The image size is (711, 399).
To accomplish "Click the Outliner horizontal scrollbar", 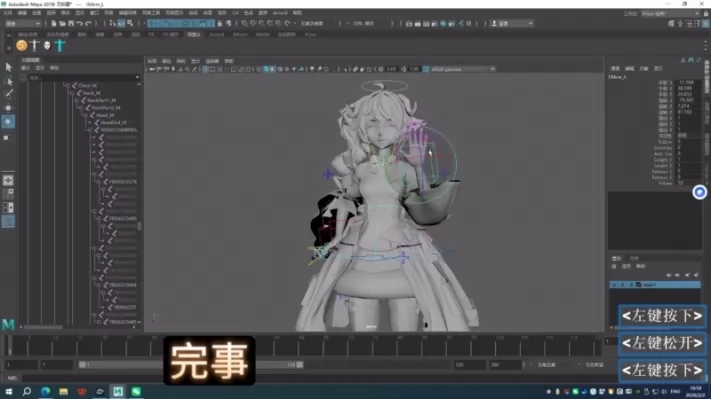I will coord(43,327).
